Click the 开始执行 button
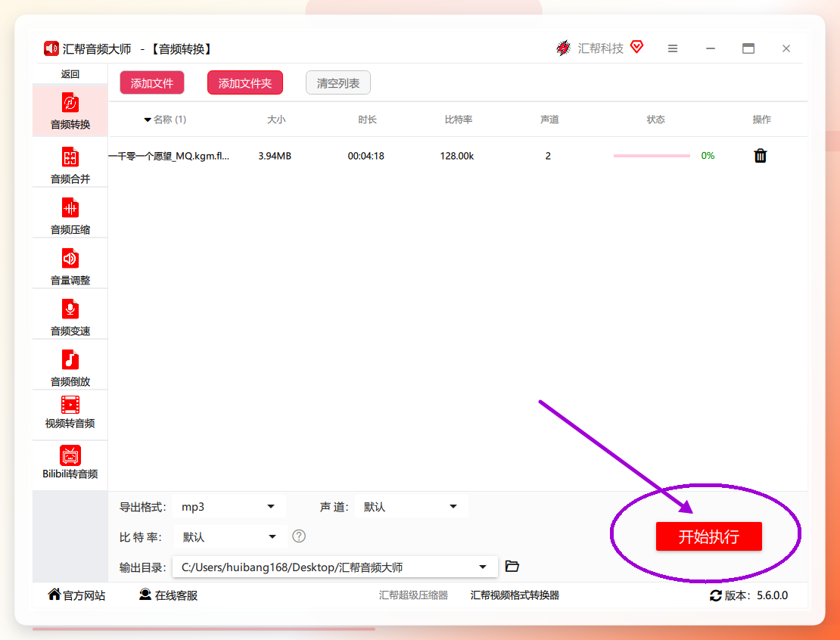Screen dimensions: 840x640 709,536
